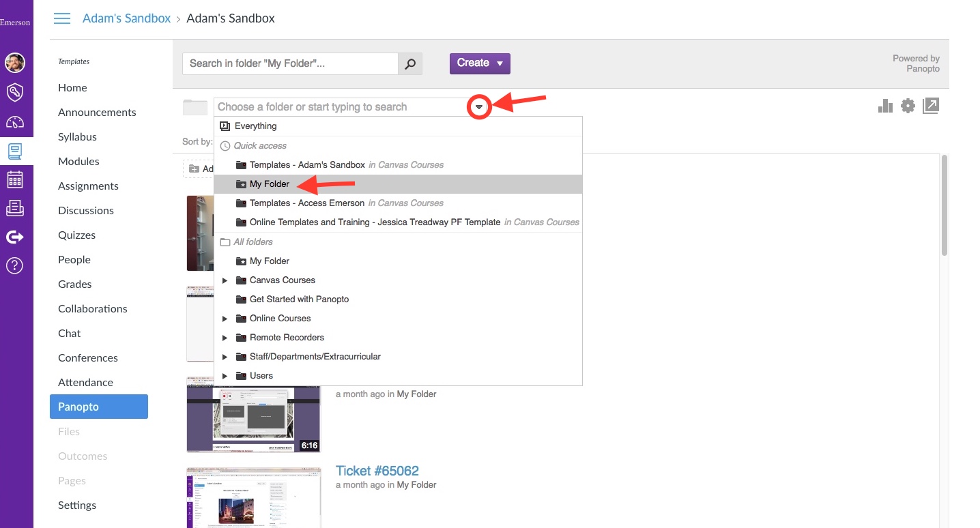
Task: Open the Calendar icon in sidebar
Action: tap(15, 179)
